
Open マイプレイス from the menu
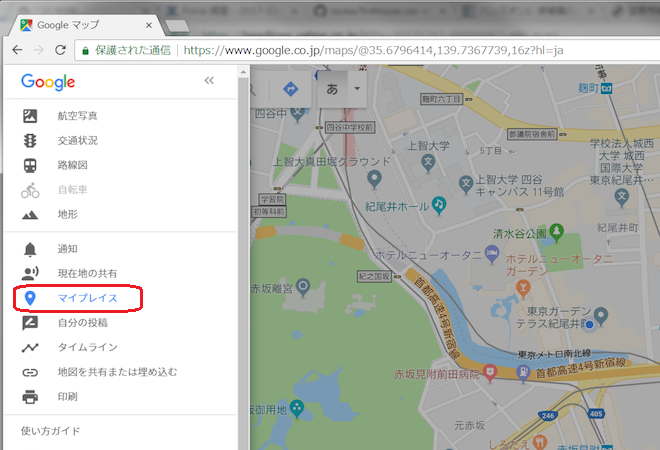pyautogui.click(x=88, y=298)
